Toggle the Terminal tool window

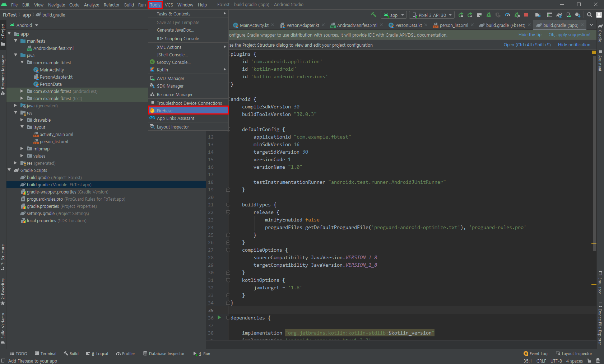point(46,354)
